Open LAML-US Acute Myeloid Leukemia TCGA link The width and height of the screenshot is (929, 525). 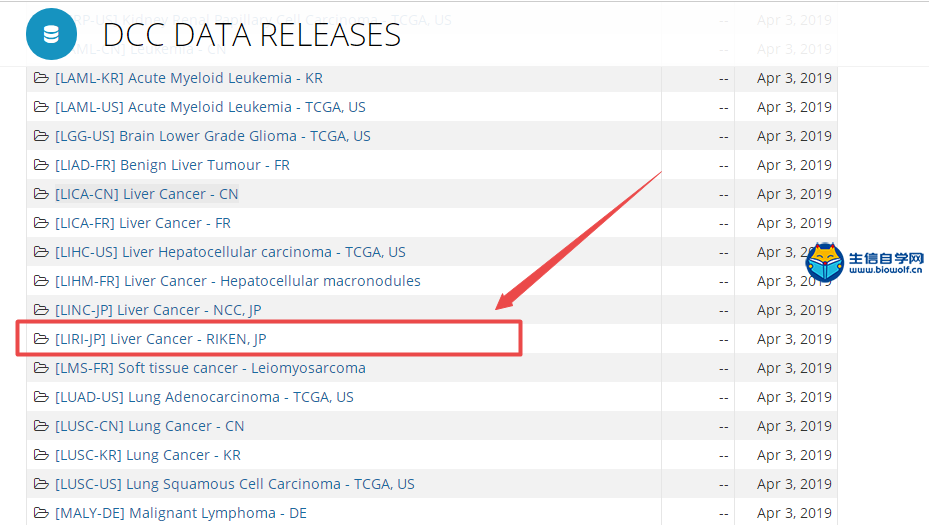(210, 107)
